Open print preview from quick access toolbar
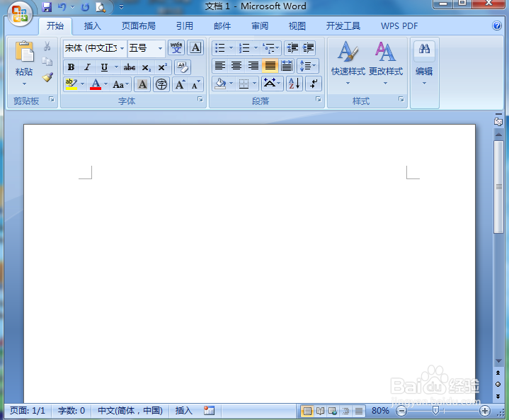 [x=101, y=7]
